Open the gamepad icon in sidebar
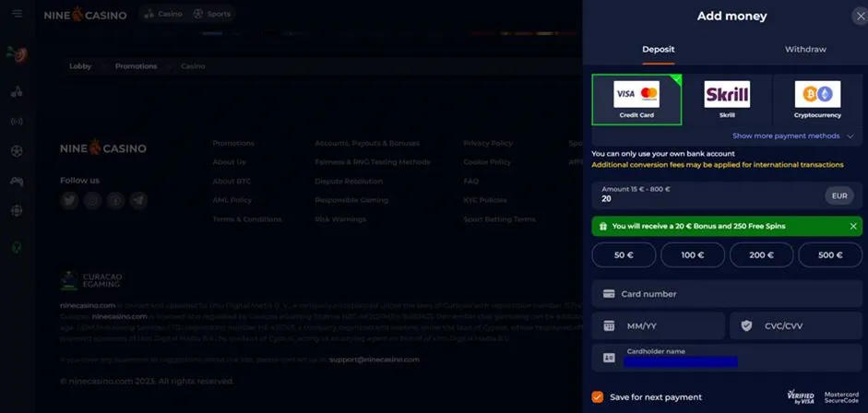868x413 pixels. (18, 181)
